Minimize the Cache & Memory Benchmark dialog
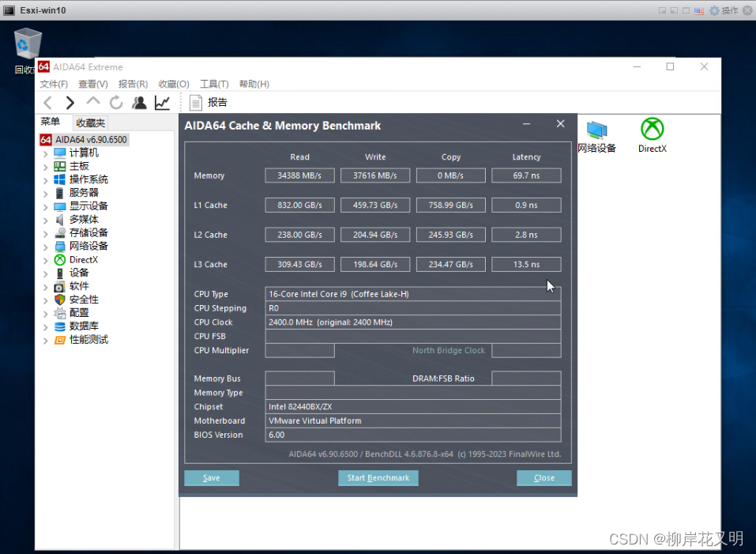 [x=526, y=124]
